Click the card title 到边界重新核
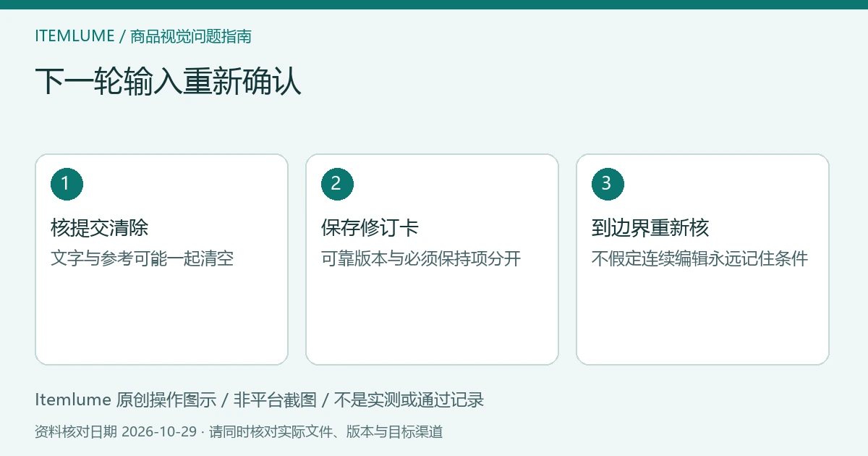Viewport: 868px width, 456px height. click(x=650, y=228)
